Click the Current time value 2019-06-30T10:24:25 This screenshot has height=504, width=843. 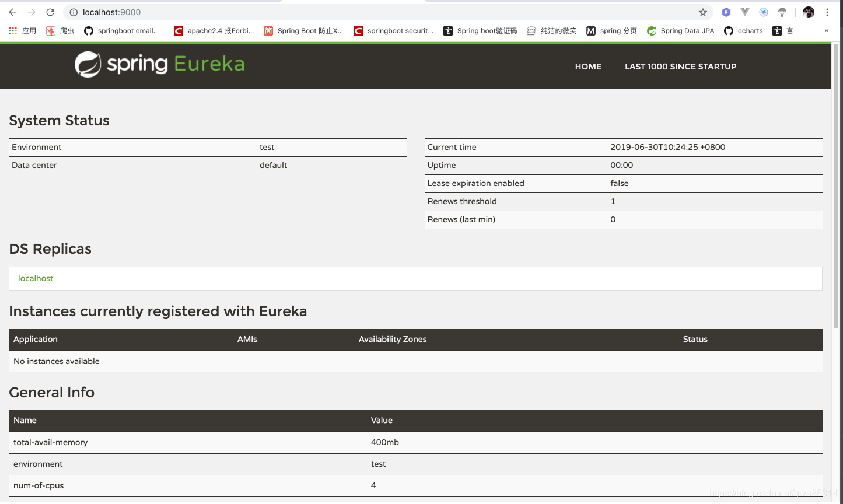[x=668, y=147]
